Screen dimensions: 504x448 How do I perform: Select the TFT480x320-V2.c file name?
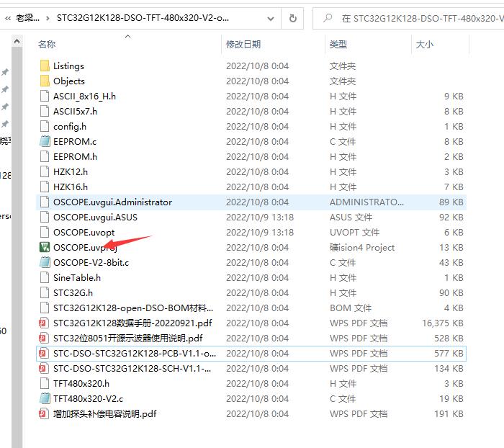click(x=89, y=398)
